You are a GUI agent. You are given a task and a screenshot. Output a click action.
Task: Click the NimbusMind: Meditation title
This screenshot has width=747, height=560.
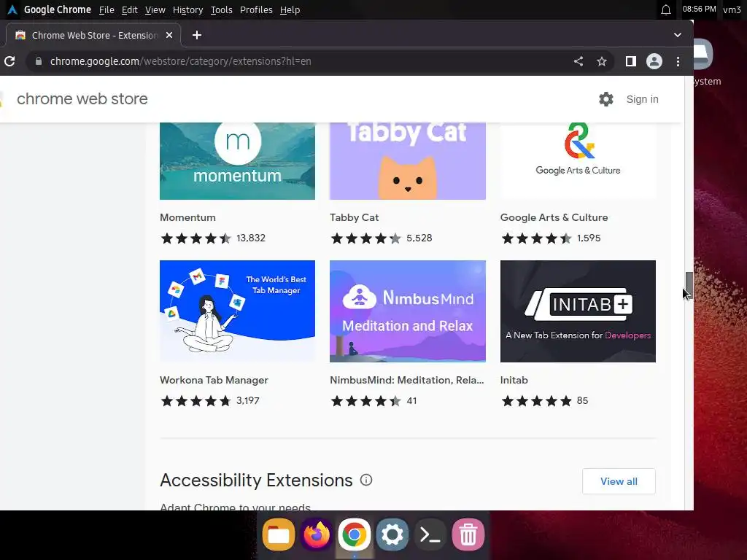pyautogui.click(x=407, y=380)
